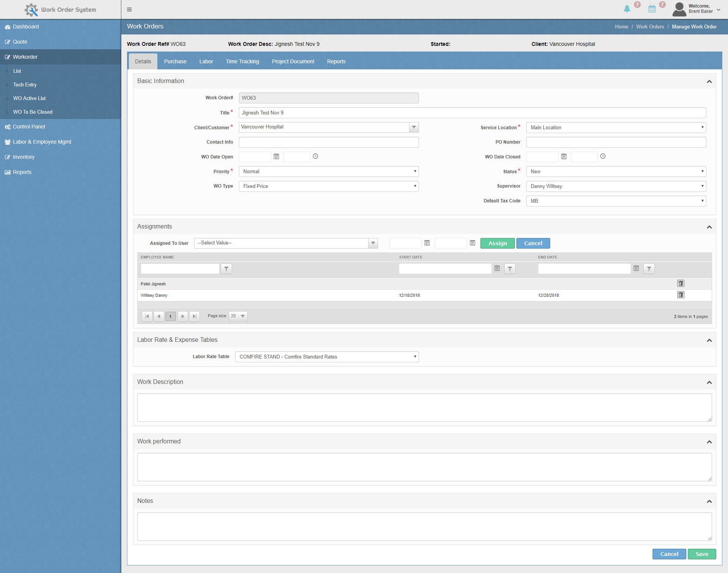Image resolution: width=728 pixels, height=573 pixels.
Task: Click the Save button
Action: [x=701, y=554]
